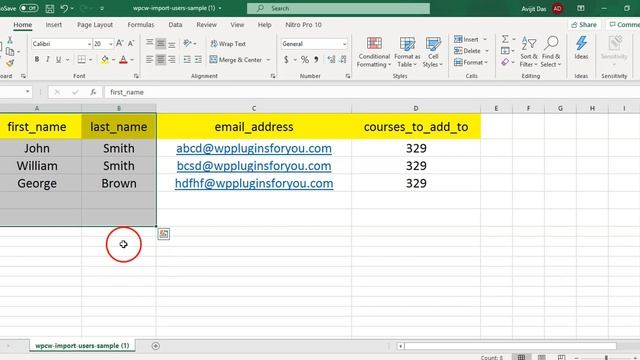Select the wpcw-import-users-sample (1) sheet tab
640x360 pixels.
coord(82,345)
